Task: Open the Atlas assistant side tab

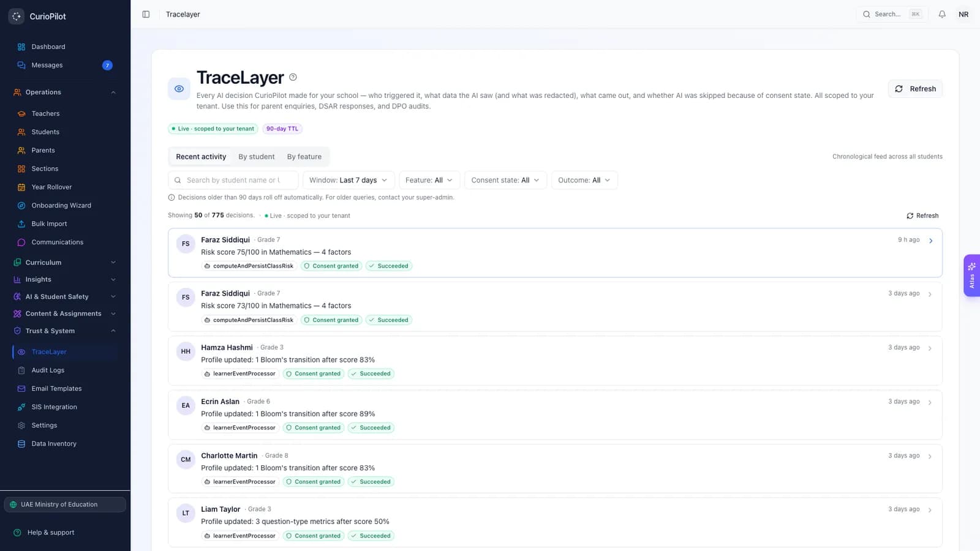Action: coord(971,275)
